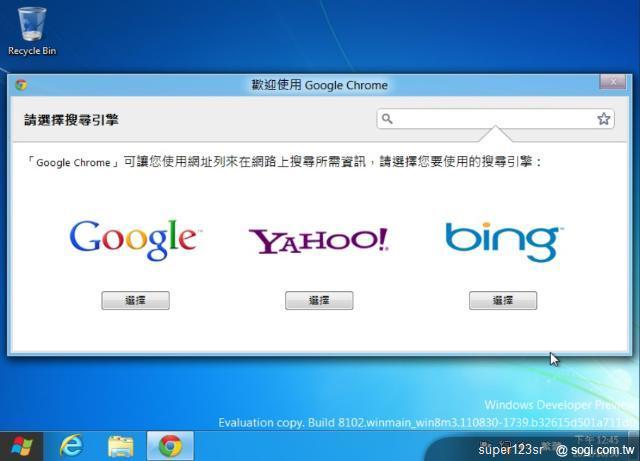Viewport: 640px width, 461px height.
Task: Launch Internet Explorer from the taskbar
Action: click(71, 446)
